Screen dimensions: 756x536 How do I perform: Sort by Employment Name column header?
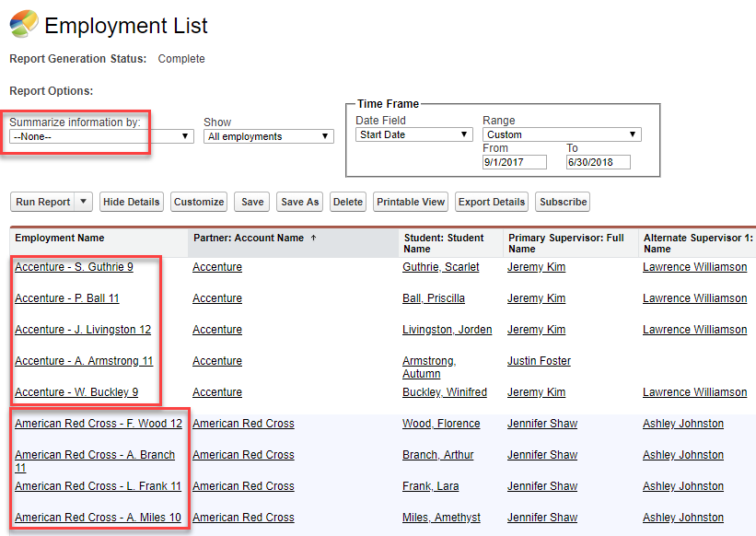(59, 238)
